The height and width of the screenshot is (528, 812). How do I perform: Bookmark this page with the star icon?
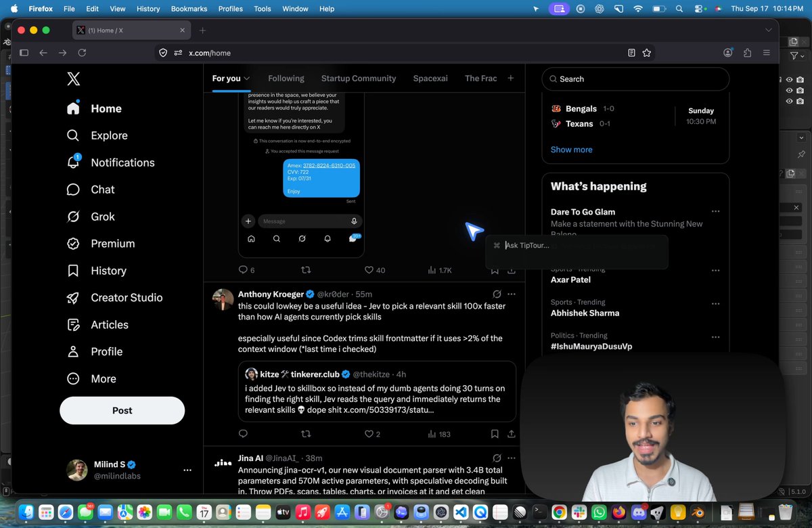coord(647,53)
